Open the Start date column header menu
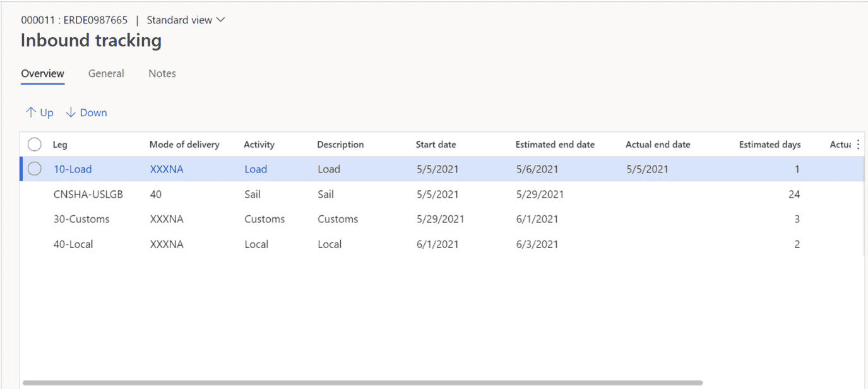Image resolution: width=868 pixels, height=389 pixels. coord(436,144)
